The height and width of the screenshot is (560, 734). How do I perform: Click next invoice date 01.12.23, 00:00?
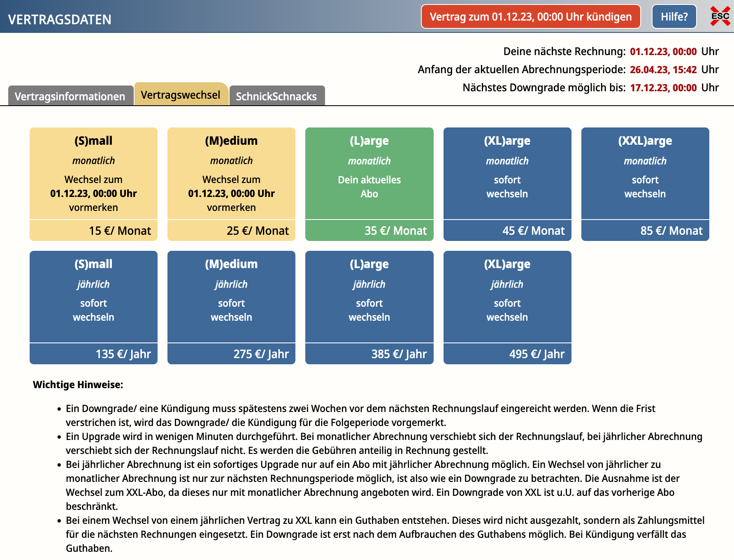[x=663, y=51]
